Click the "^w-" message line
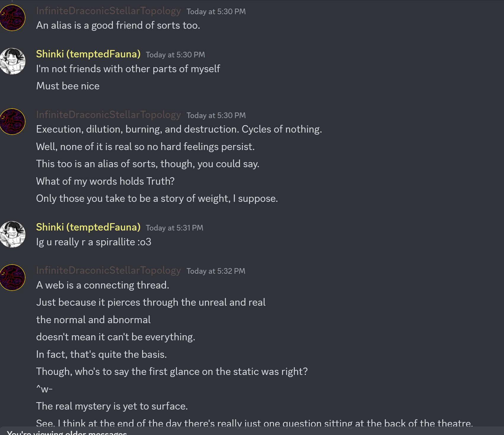Screen dimensions: 504x435 44,389
